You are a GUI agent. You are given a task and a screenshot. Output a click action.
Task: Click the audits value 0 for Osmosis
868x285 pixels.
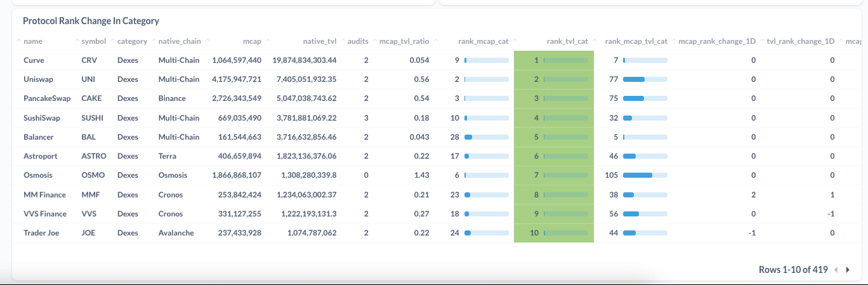tap(366, 175)
